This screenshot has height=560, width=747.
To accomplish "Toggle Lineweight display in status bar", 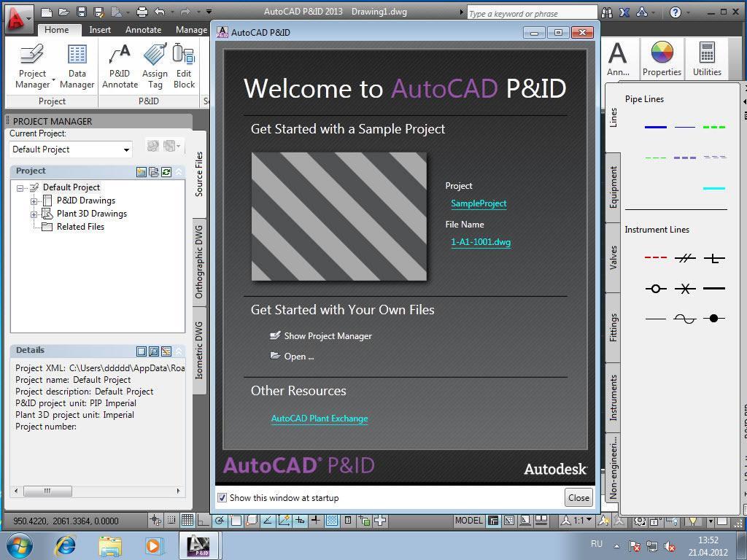I will point(316,521).
